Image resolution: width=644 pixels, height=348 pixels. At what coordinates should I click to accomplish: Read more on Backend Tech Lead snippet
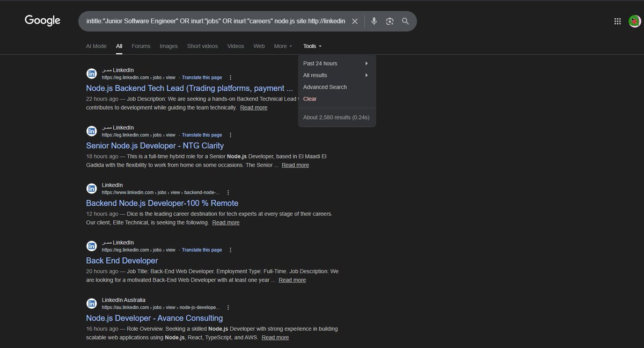[x=254, y=107]
